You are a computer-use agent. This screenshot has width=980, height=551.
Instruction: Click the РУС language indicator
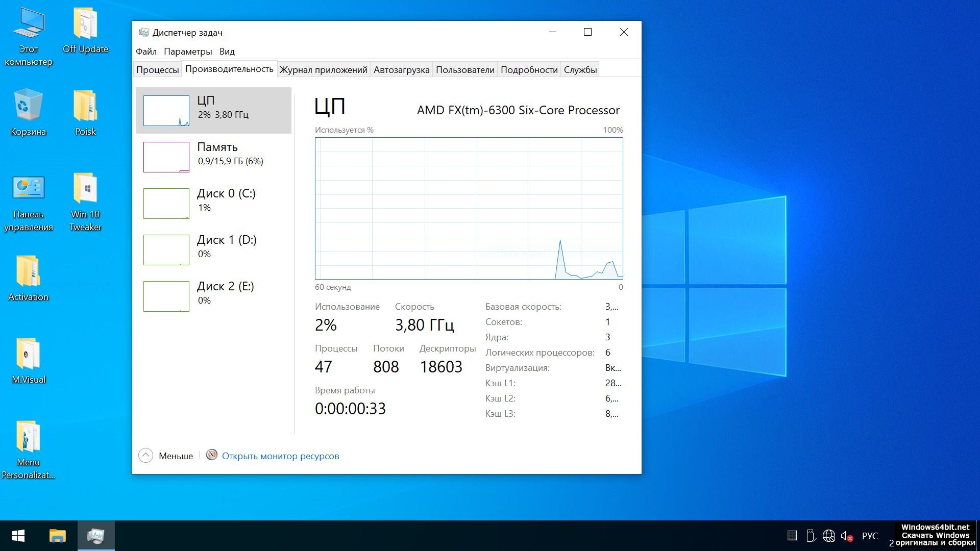point(870,536)
